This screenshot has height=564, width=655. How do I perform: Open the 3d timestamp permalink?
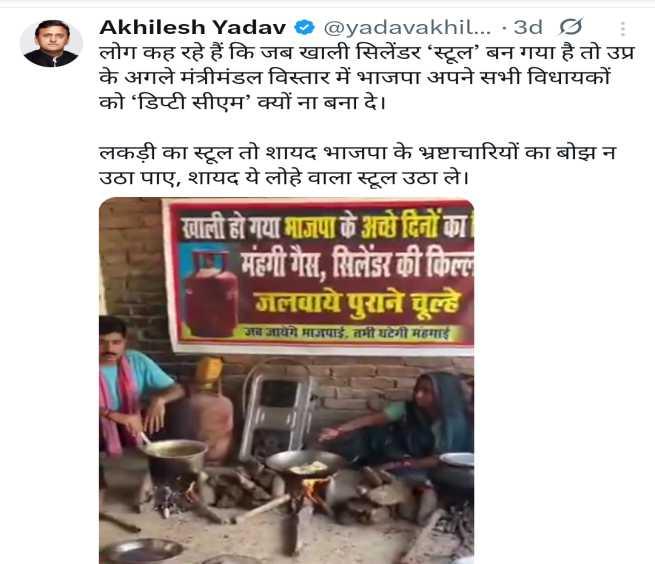coord(528,28)
